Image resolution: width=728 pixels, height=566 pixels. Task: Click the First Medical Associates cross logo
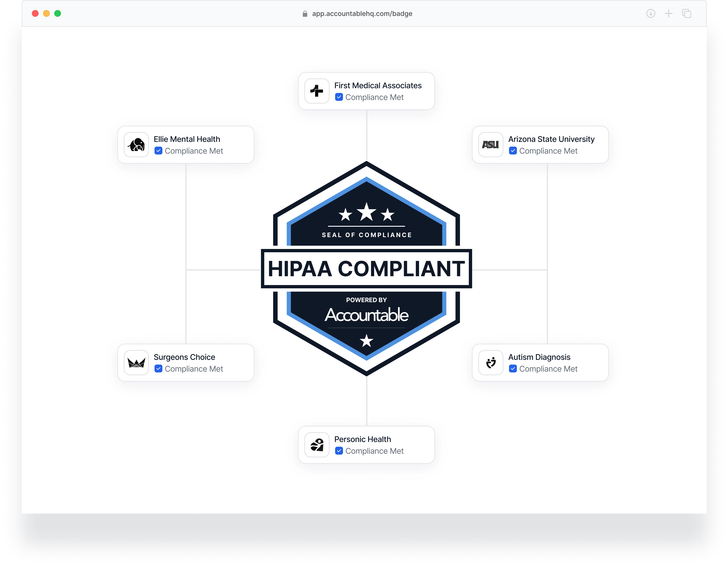point(317,91)
